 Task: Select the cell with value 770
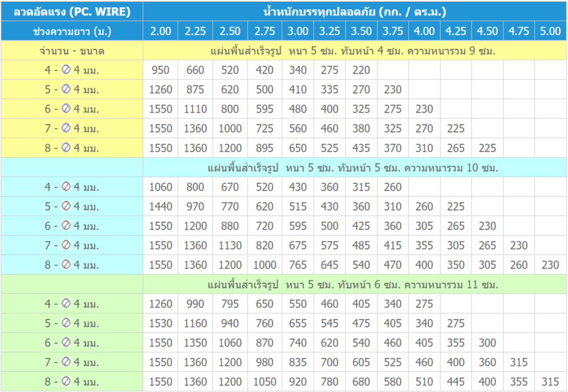point(230,207)
